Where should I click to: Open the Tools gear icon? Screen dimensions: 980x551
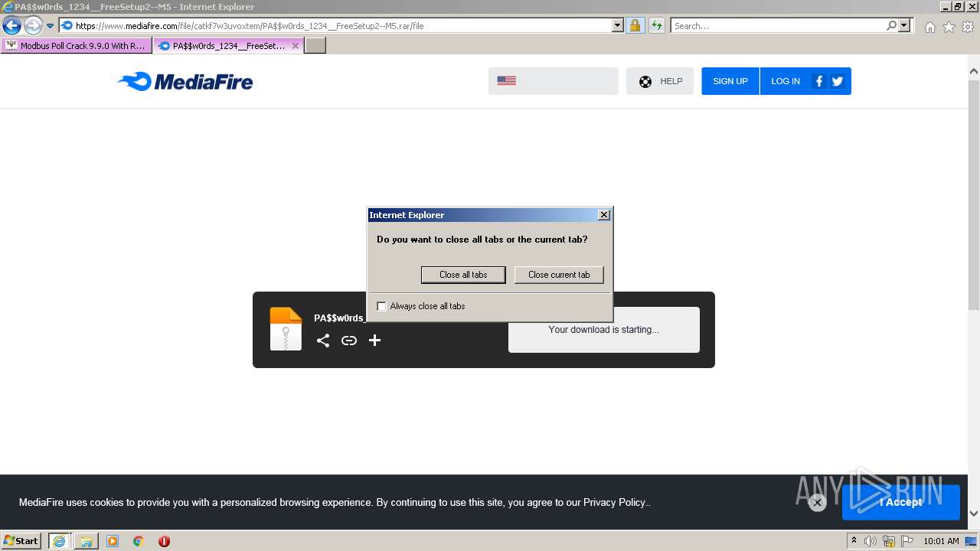tap(968, 27)
